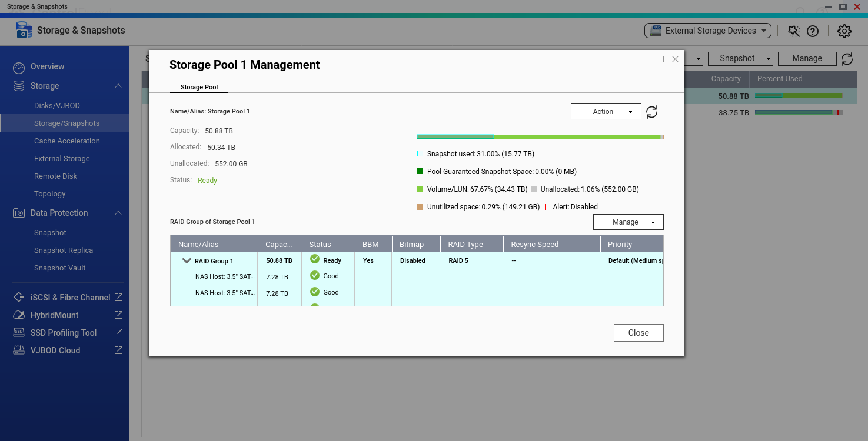Click the Overview gauge icon
868x441 pixels.
coord(19,67)
